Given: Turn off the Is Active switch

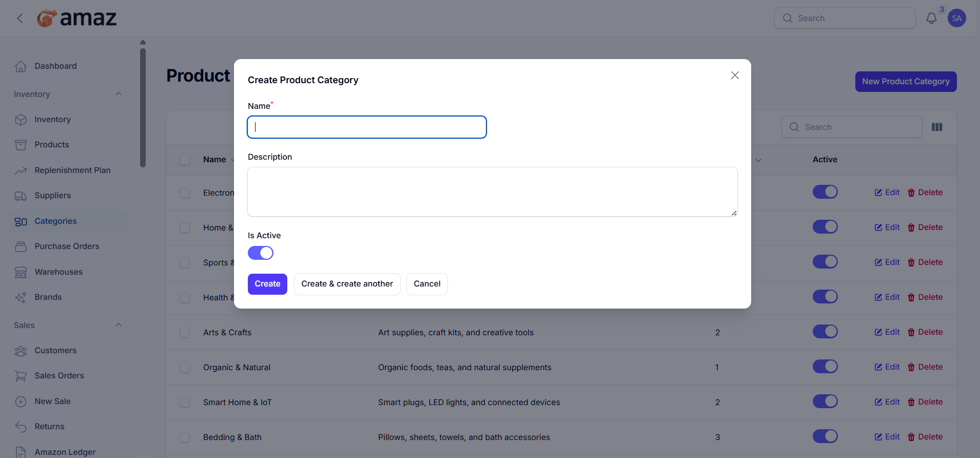Looking at the screenshot, I should click(x=261, y=253).
